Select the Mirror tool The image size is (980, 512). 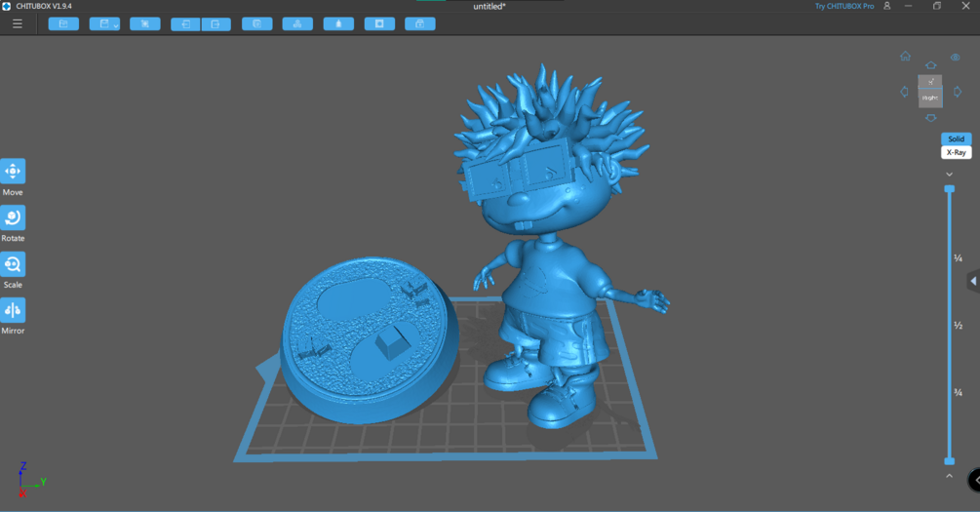pos(13,310)
